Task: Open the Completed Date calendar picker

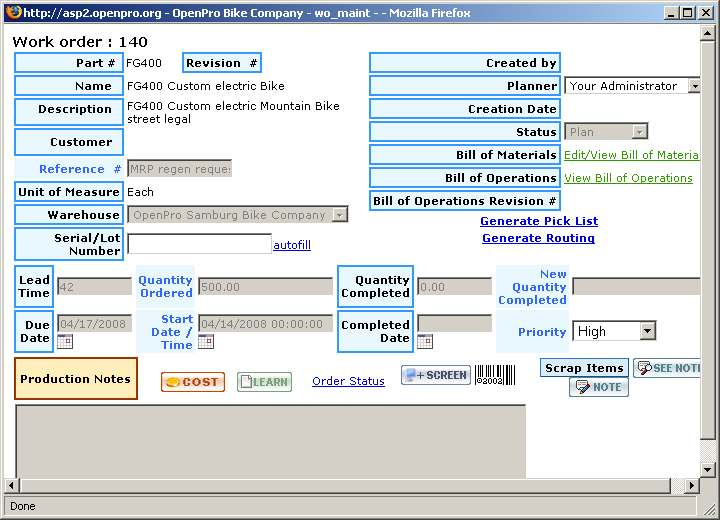Action: pos(424,341)
